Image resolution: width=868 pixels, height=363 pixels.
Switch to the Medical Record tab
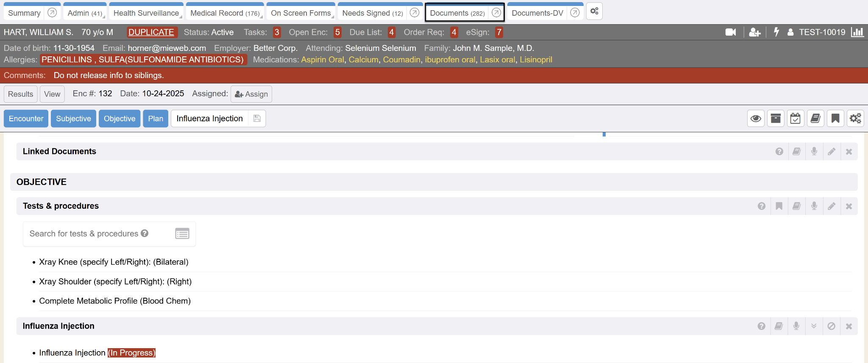tap(225, 13)
